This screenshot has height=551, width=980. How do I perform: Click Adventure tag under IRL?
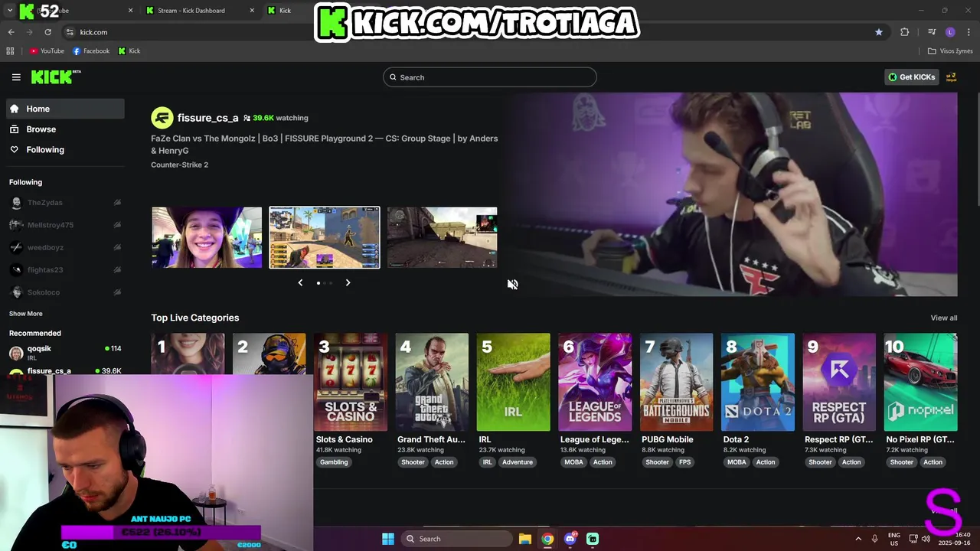[x=518, y=462]
